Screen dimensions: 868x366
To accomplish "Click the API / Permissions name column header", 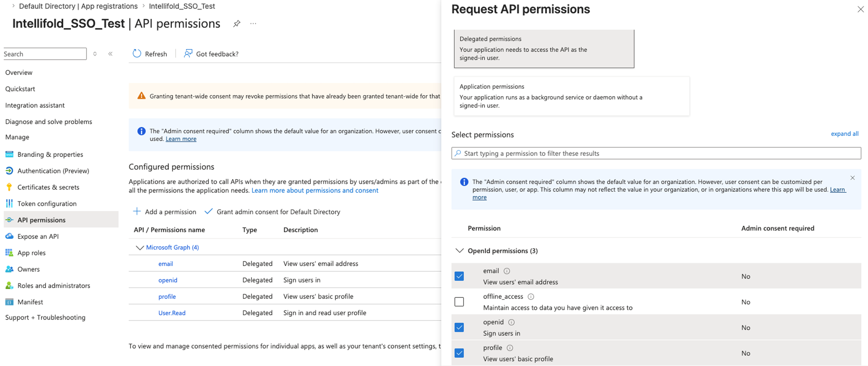I will pos(169,230).
